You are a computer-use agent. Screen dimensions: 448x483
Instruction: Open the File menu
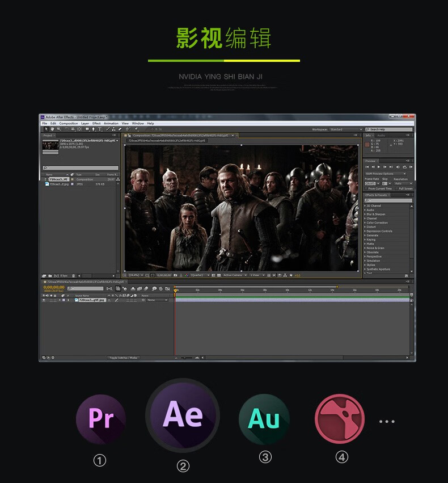[45, 123]
